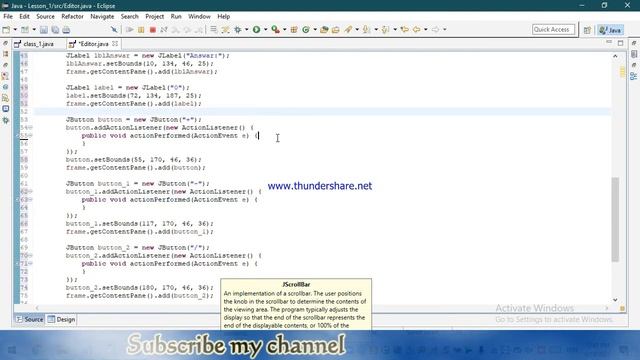Image resolution: width=640 pixels, height=360 pixels.
Task: Click the Back navigation arrow icon
Action: tap(416, 30)
